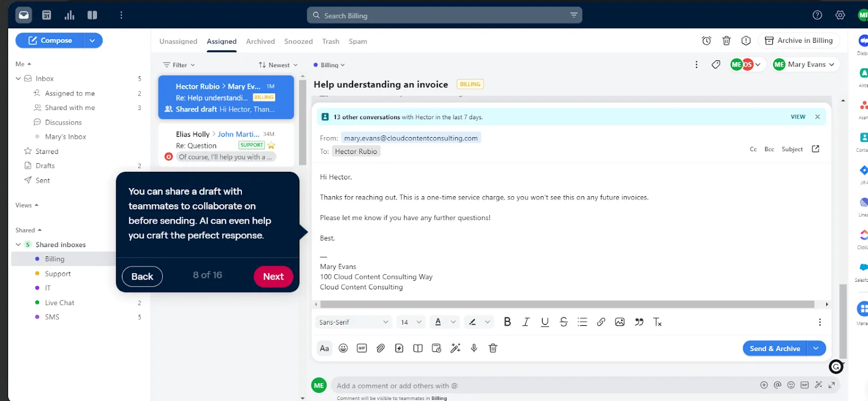868x401 pixels.
Task: Open the shared-with participants dropdown
Action: [747, 64]
